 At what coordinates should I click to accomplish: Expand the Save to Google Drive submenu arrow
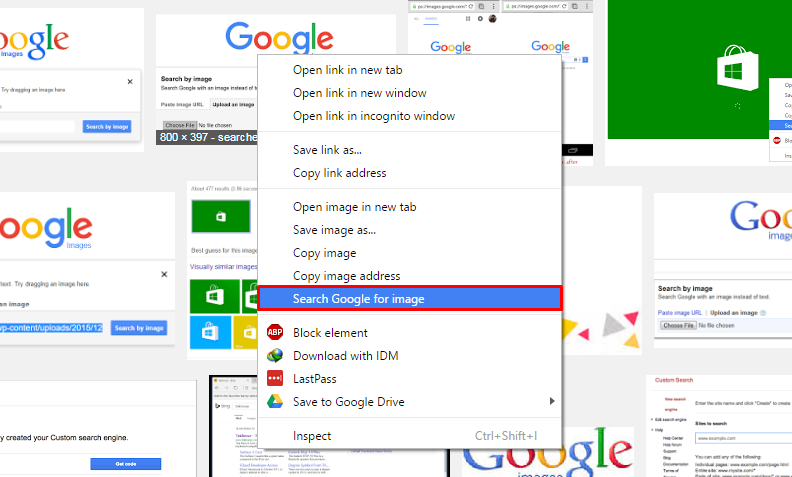(552, 401)
